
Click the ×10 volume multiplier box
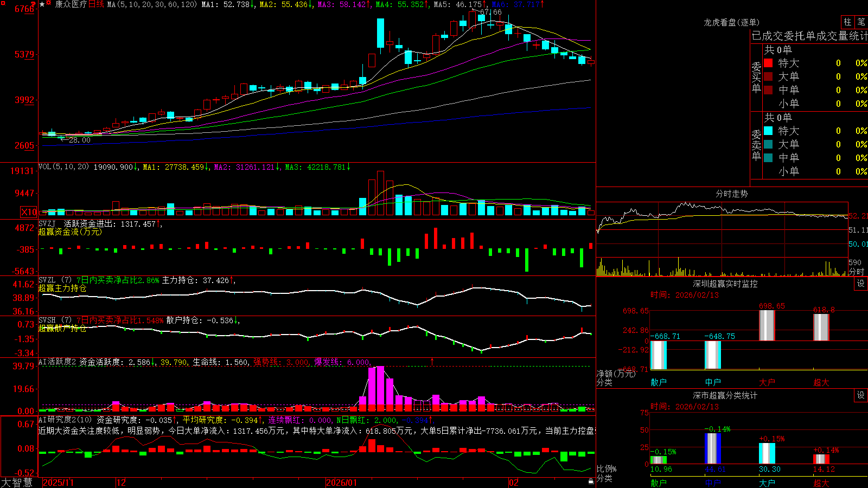pyautogui.click(x=29, y=212)
